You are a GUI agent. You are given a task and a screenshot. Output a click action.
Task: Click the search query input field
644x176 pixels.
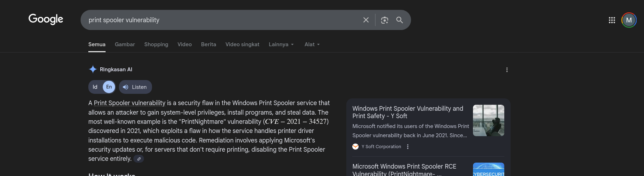[x=222, y=20]
